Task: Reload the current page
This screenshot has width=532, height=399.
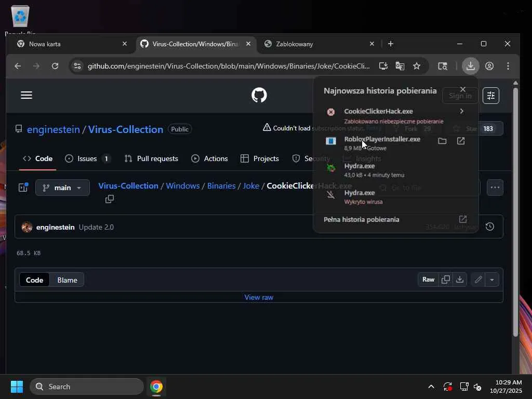Action: coord(55,66)
